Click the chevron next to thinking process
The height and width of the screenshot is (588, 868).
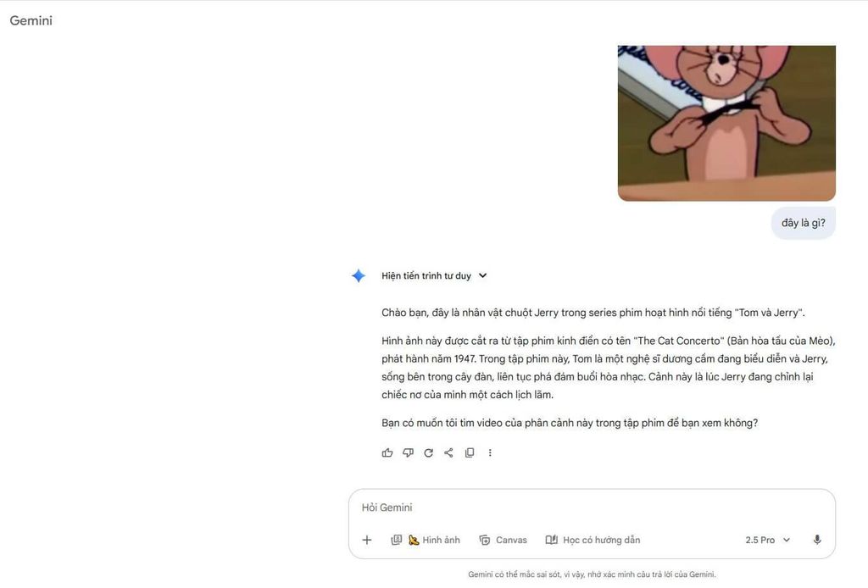482,275
